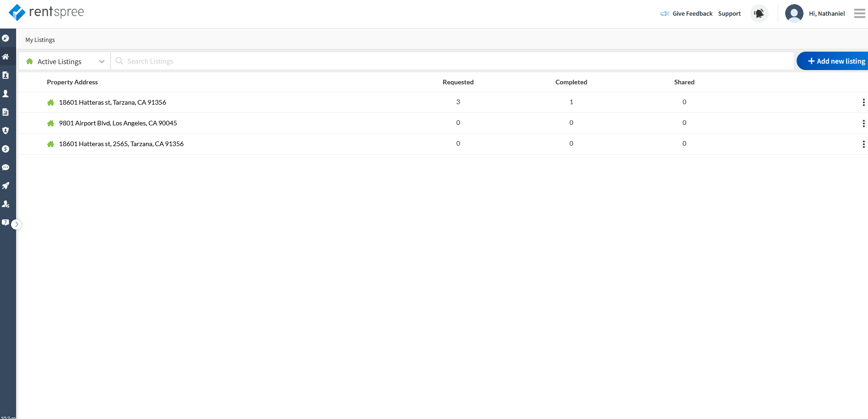The width and height of the screenshot is (868, 419).
Task: Open the dollar sign sidebar icon
Action: [6, 149]
